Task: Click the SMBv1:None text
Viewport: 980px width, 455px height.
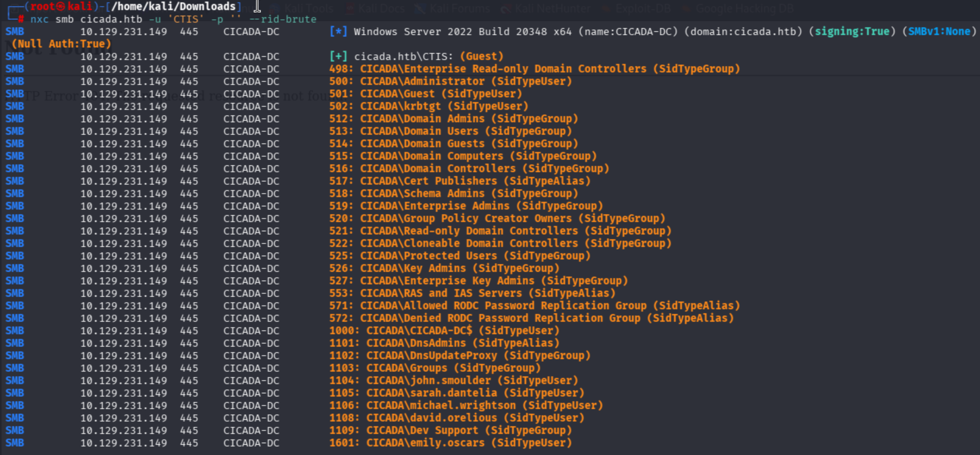Action: pos(939,32)
